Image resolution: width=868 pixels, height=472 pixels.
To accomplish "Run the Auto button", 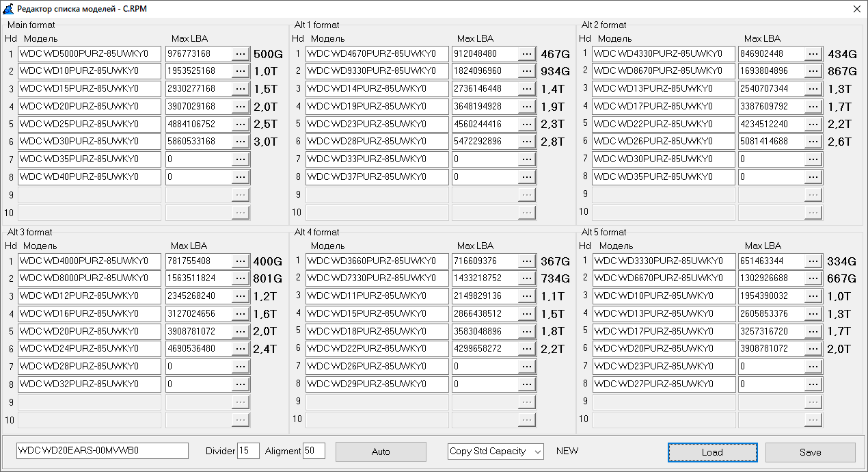I will click(381, 451).
